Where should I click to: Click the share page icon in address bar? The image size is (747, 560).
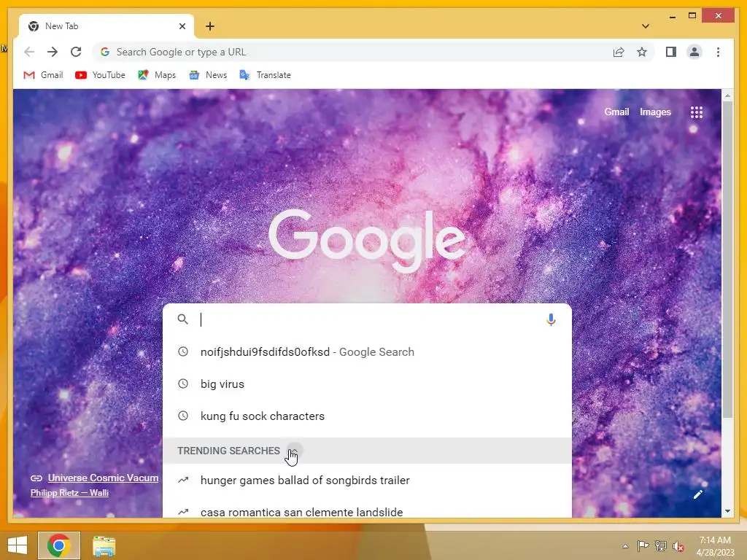pos(619,52)
